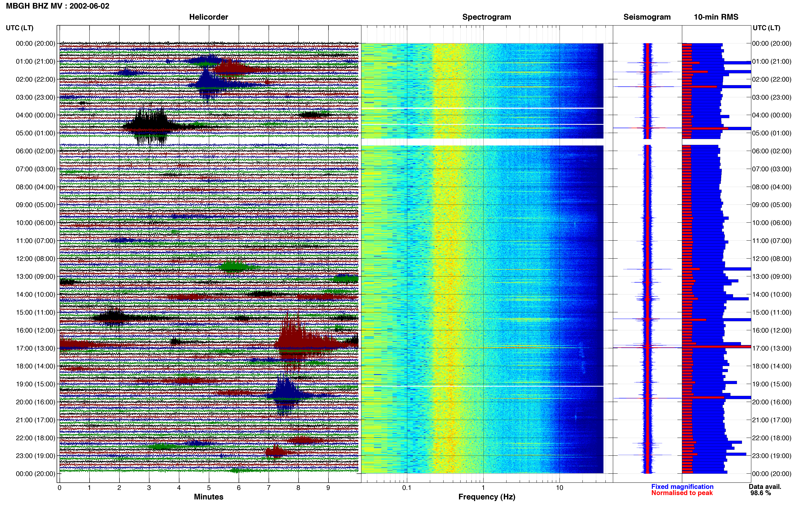Viewport: 812px width, 508px height.
Task: Click the '98.6 %' data availability value
Action: pyautogui.click(x=761, y=493)
